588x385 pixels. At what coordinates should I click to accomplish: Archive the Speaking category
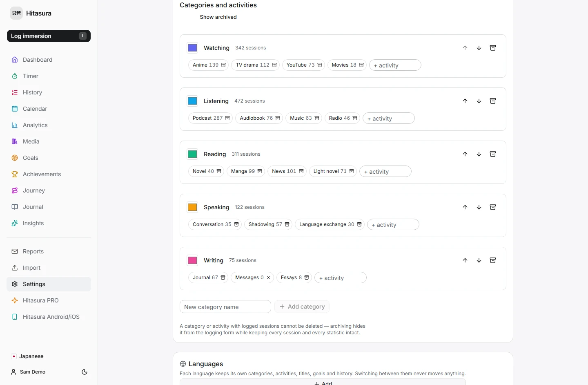pyautogui.click(x=493, y=207)
